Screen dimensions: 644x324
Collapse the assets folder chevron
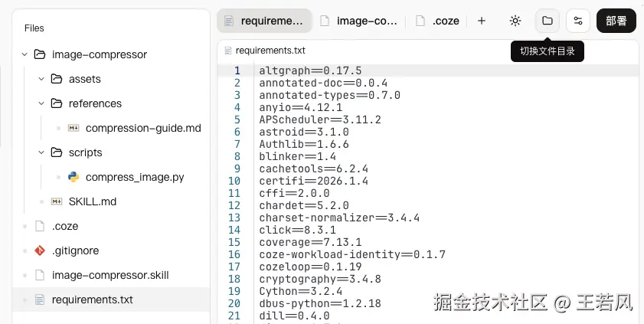point(41,79)
